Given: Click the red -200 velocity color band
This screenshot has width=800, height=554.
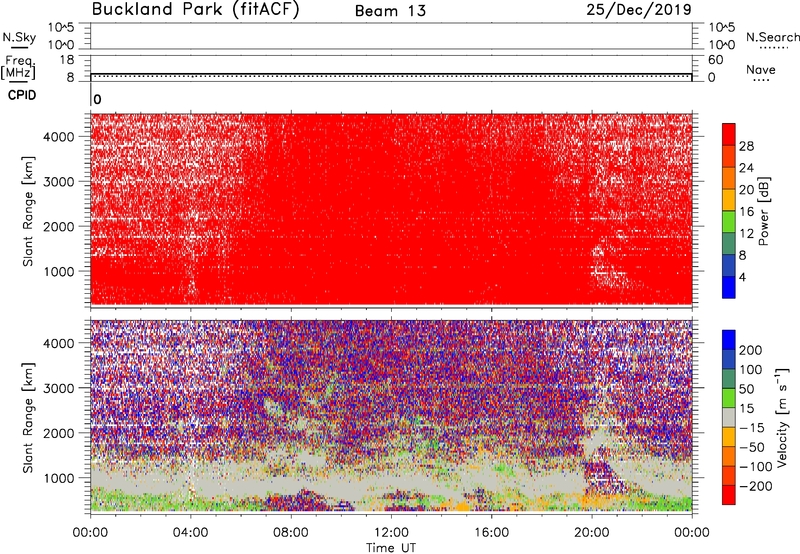Looking at the screenshot, I should click(729, 495).
